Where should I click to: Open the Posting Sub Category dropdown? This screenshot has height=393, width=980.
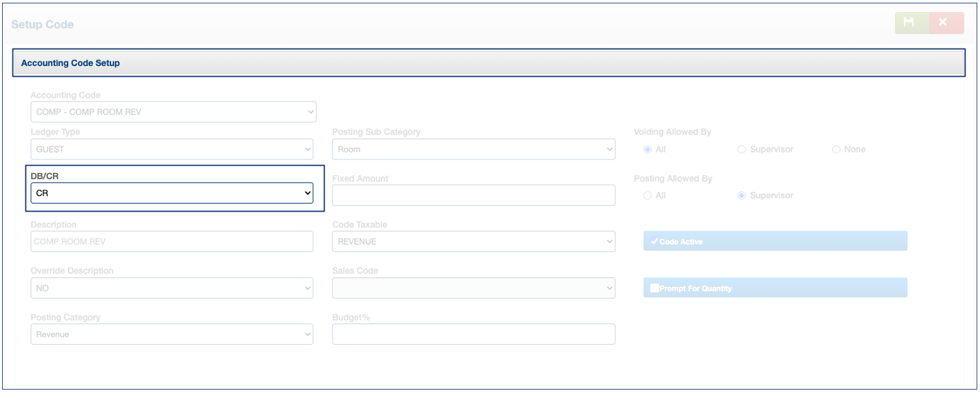click(x=473, y=149)
